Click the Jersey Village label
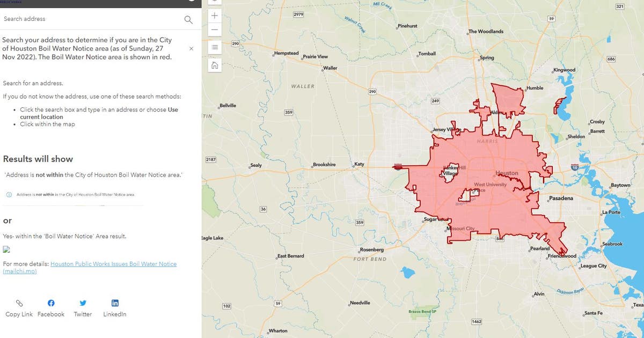 pos(447,130)
